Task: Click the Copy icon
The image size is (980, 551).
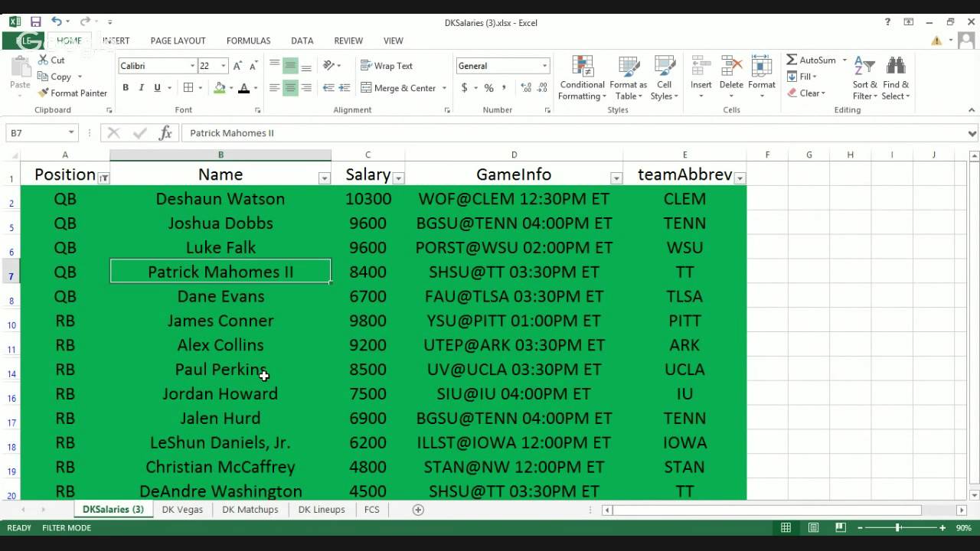Action: (44, 77)
